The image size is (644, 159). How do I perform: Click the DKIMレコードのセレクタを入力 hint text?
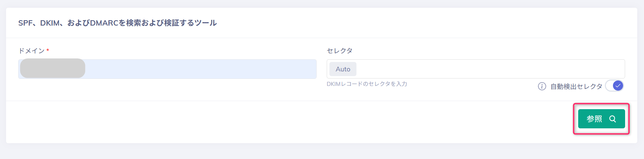pos(367,84)
